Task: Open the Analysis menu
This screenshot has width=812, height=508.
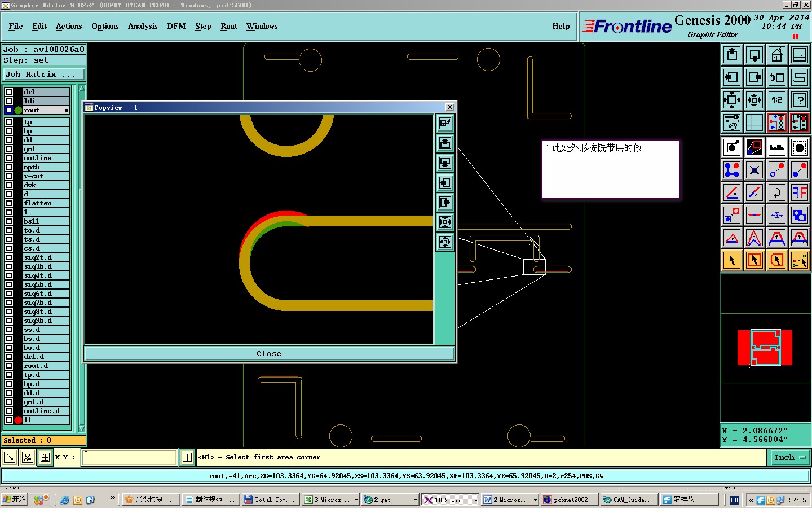Action: pyautogui.click(x=143, y=27)
